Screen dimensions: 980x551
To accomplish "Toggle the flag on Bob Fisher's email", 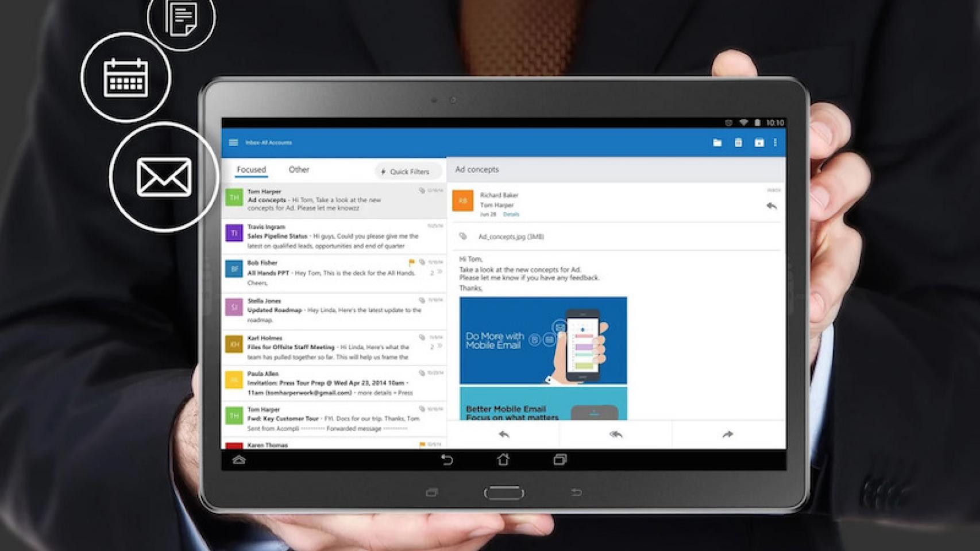I will 411,262.
